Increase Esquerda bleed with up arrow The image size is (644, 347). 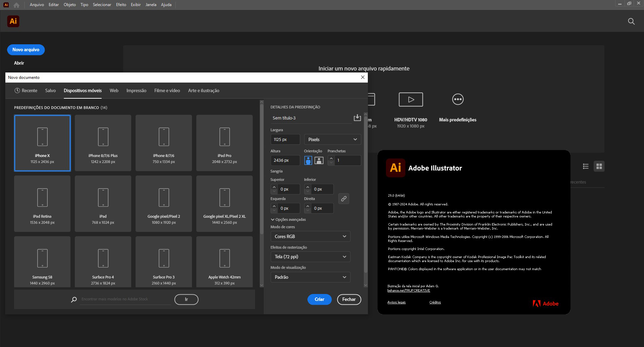[274, 206]
